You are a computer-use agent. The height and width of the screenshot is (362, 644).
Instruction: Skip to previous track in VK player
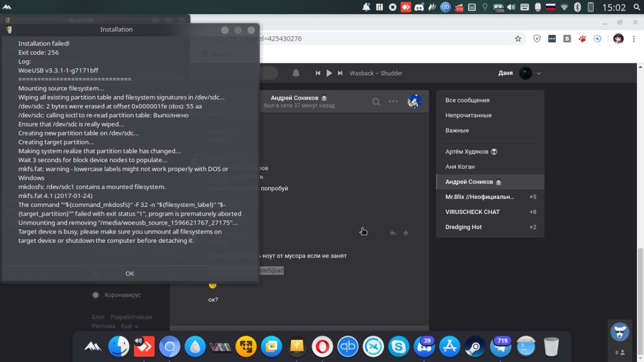coord(318,73)
